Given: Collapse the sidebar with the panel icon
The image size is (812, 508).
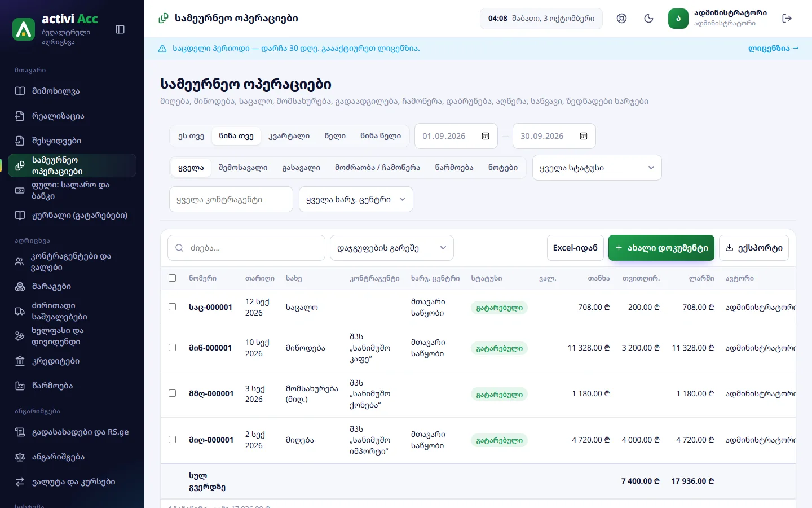Looking at the screenshot, I should 120,29.
